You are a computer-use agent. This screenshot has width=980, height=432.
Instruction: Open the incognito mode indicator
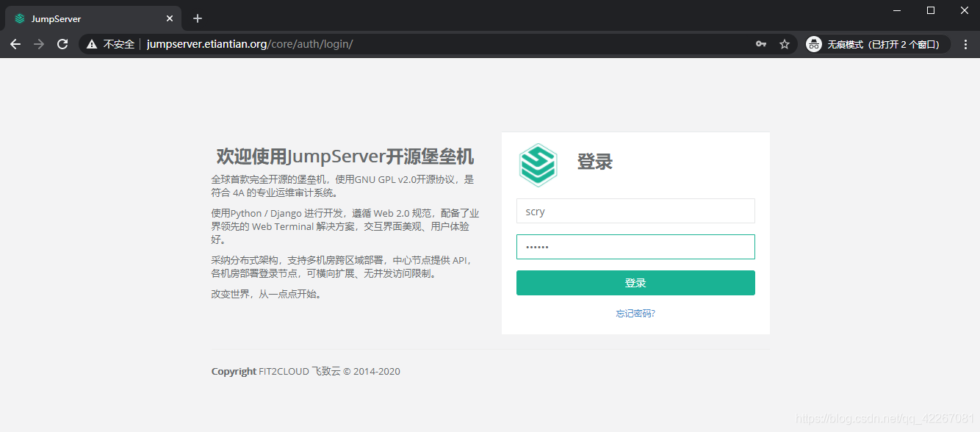pos(877,44)
